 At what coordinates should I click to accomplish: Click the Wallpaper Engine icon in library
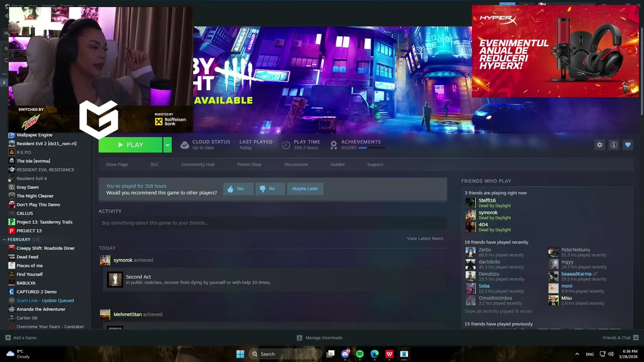click(12, 135)
